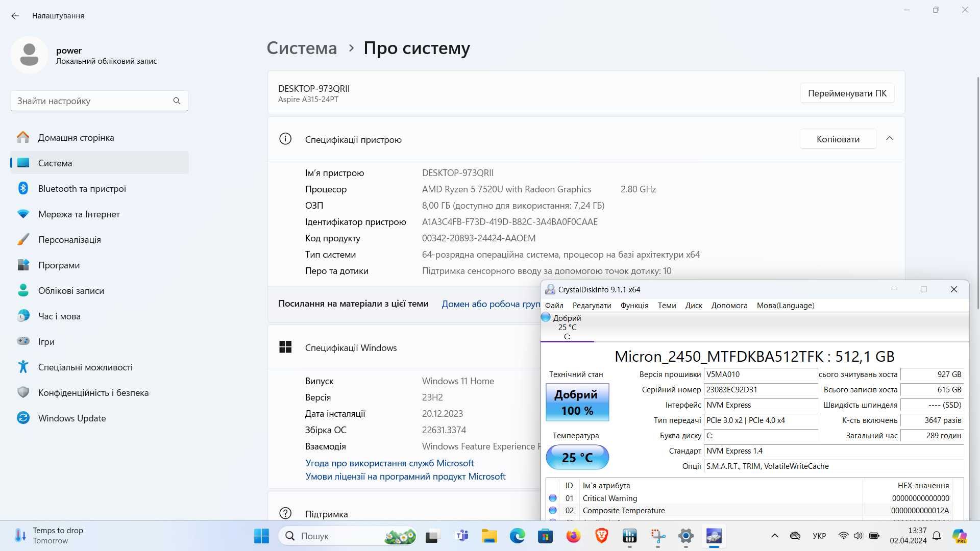Click the Знайти настройку search field
This screenshot has width=980, height=551.
pos(100,101)
